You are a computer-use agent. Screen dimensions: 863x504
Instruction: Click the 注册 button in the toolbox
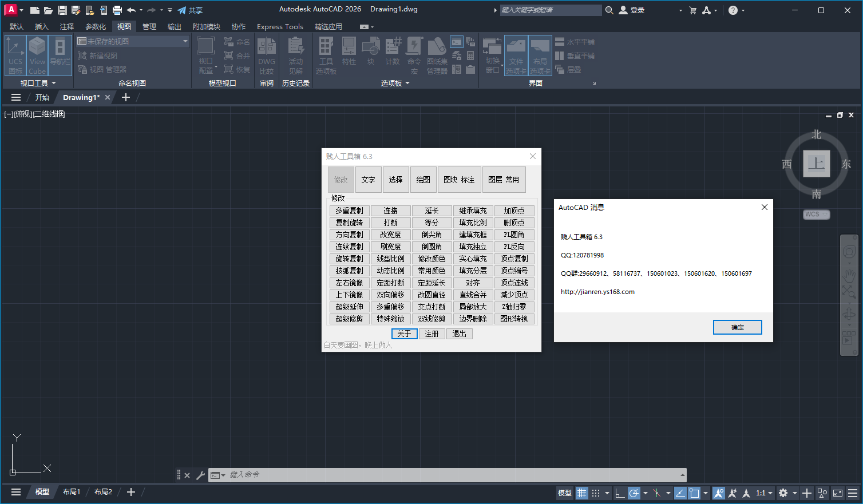click(x=431, y=334)
